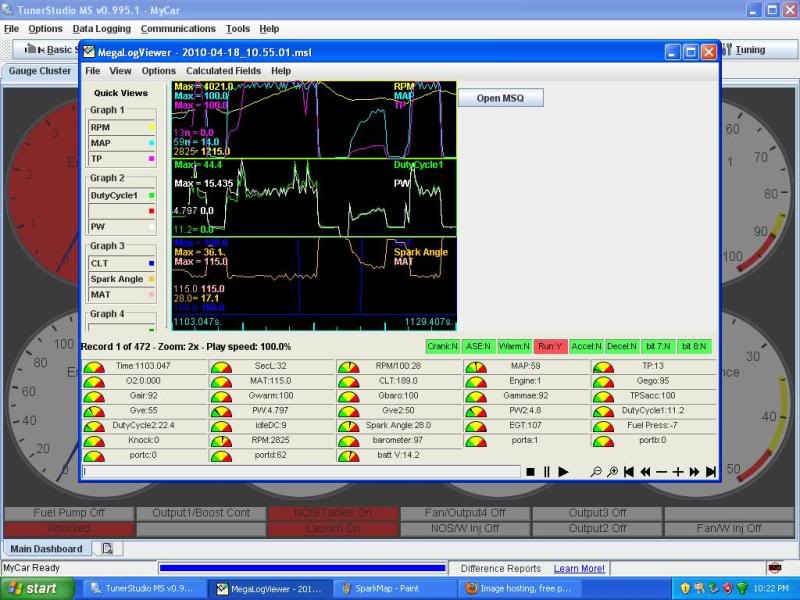Pause the log playback
800x600 pixels.
click(546, 471)
